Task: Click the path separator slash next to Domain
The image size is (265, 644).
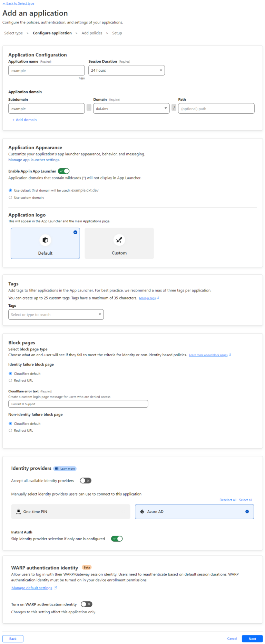Action: coord(174,108)
